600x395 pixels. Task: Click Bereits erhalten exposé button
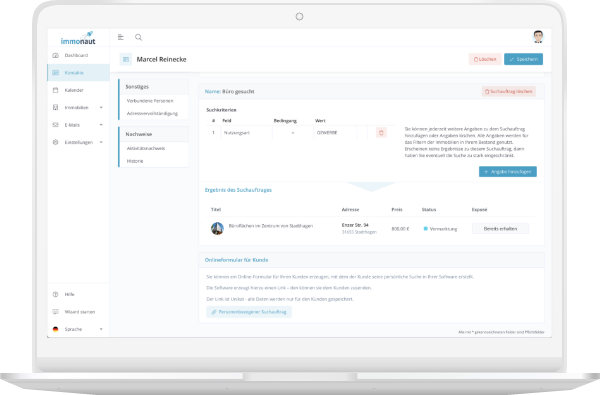tap(501, 229)
